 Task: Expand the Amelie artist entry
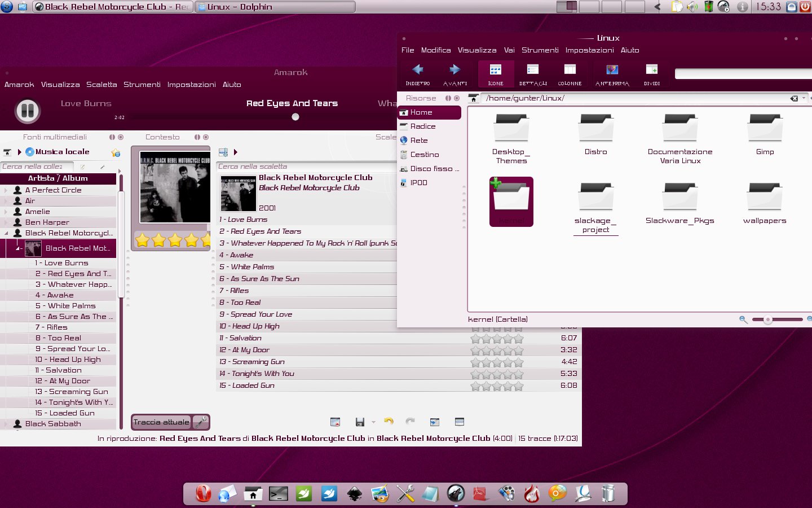[7, 212]
